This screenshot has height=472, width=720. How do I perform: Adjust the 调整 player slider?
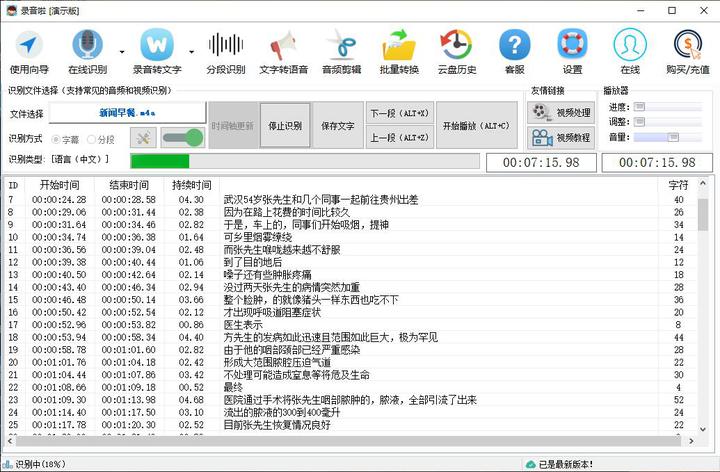(668, 122)
